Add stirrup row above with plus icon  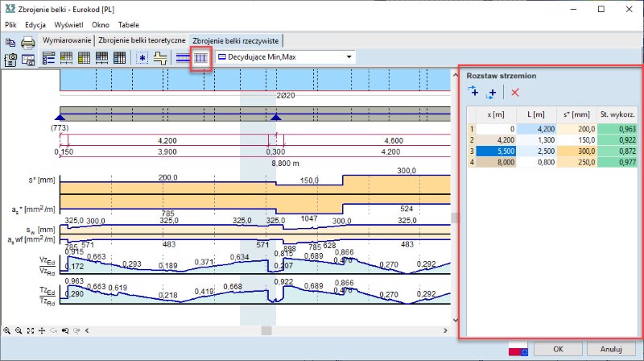coord(473,93)
